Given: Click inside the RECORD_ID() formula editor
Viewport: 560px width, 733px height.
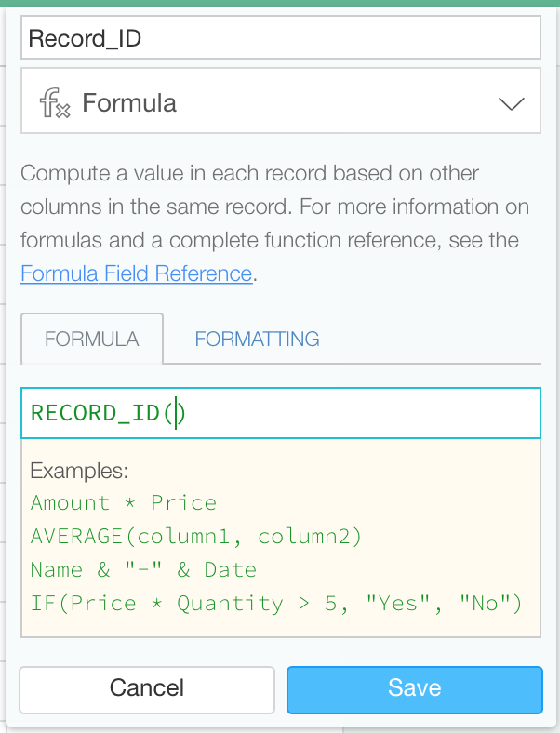Looking at the screenshot, I should point(281,413).
